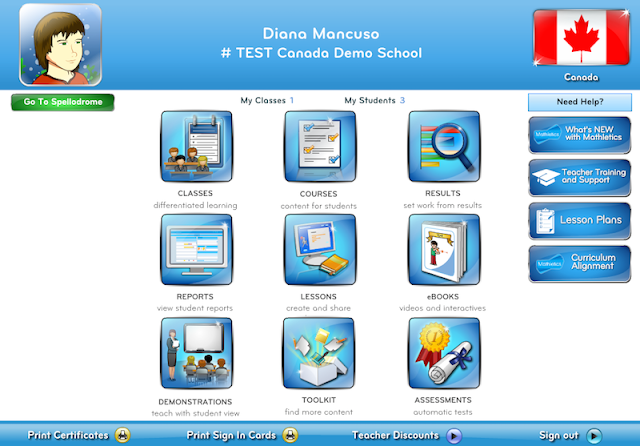Viewport: 640px width, 446px height.
Task: Click the Diana Mancuso name heading
Action: [x=321, y=33]
